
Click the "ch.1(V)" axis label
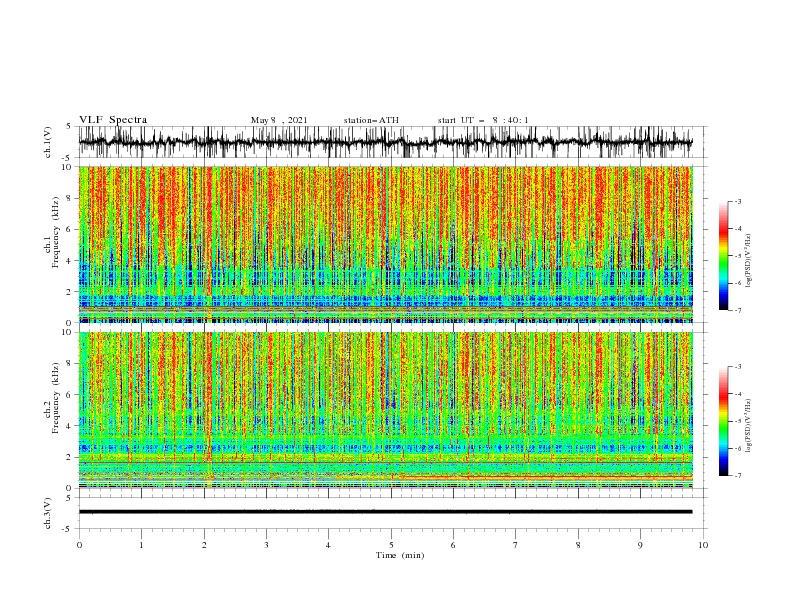click(x=48, y=142)
